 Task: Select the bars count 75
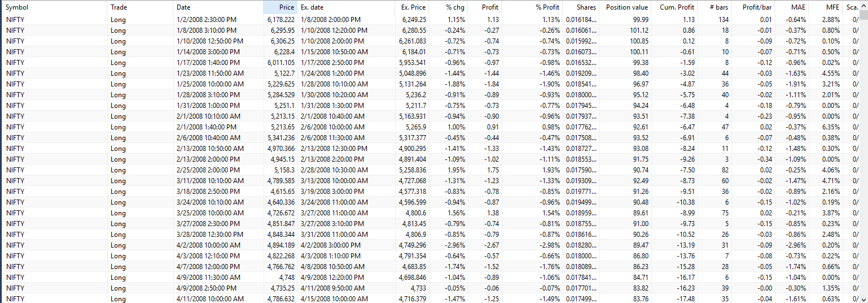pyautogui.click(x=725, y=213)
